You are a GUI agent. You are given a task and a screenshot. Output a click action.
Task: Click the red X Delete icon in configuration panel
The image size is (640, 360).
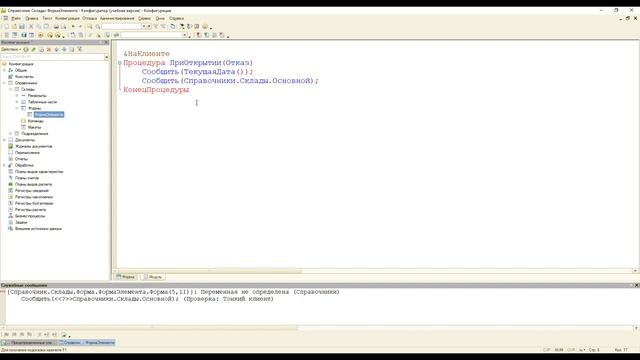(49, 49)
